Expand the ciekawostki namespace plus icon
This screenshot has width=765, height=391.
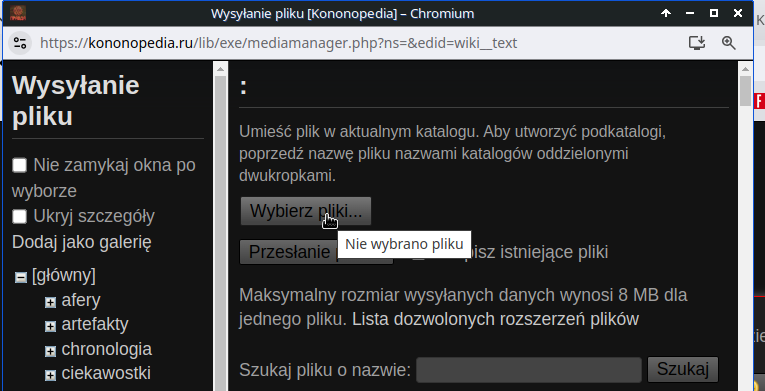(x=50, y=375)
